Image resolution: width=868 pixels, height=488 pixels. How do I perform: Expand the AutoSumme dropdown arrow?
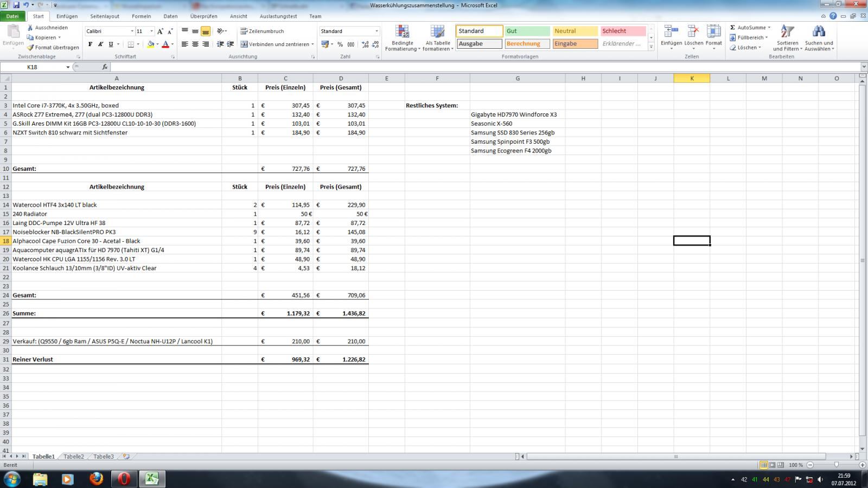click(769, 28)
